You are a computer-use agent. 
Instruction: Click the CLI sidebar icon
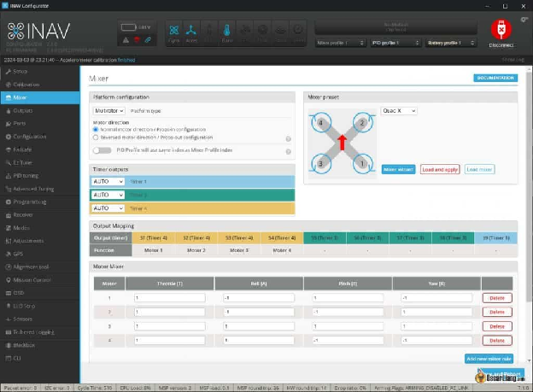click(9, 358)
